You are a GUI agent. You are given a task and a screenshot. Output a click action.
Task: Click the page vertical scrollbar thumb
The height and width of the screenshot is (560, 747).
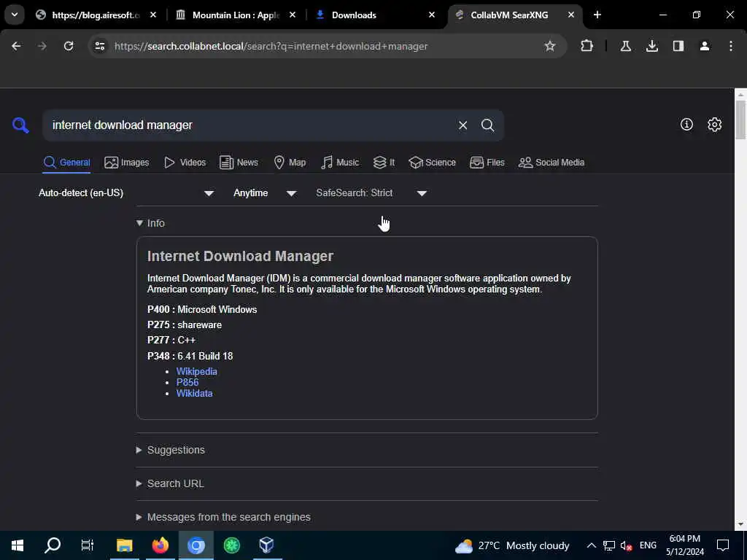coord(740,119)
